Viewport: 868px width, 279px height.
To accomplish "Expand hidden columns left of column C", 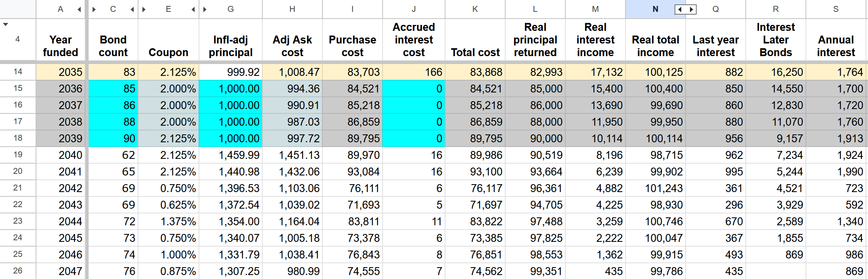I will [94, 9].
